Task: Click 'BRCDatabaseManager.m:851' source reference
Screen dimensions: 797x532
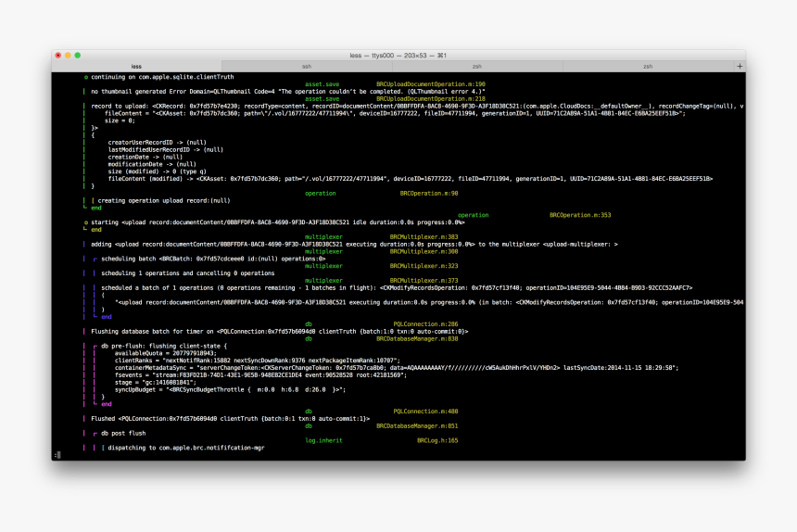Action: (x=417, y=426)
